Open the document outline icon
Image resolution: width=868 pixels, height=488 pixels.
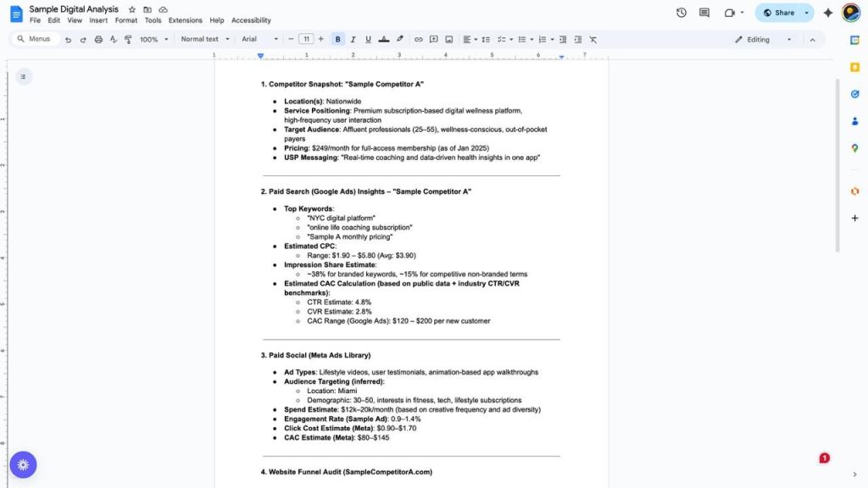coord(23,77)
